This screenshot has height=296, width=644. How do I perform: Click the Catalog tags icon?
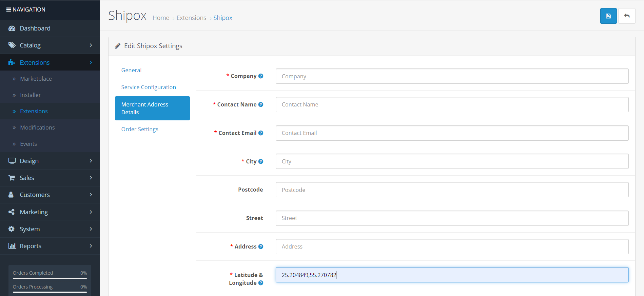(12, 45)
